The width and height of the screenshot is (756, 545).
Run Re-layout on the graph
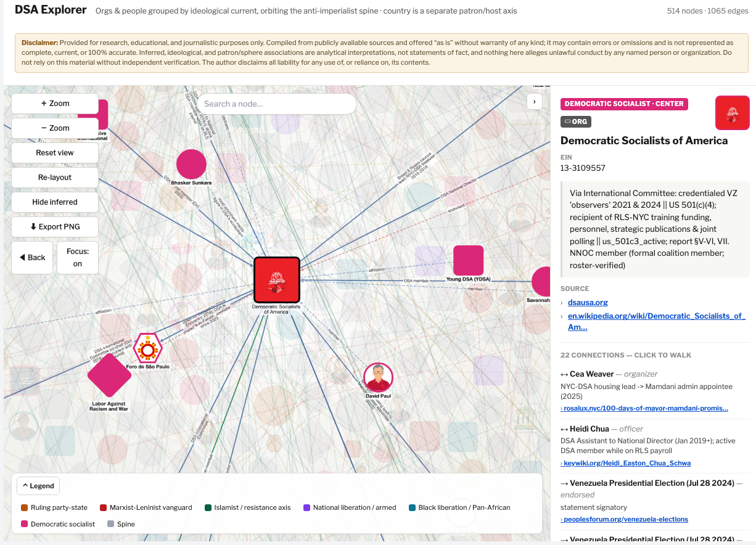tap(55, 178)
